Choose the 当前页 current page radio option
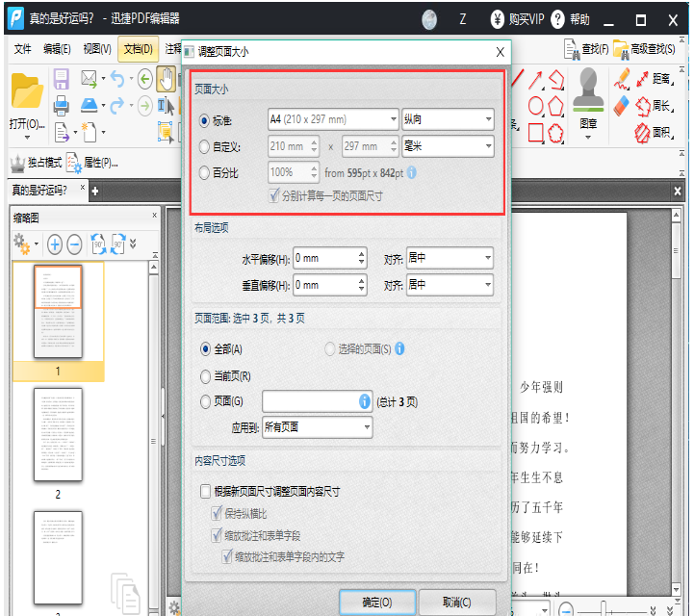This screenshot has height=616, width=694. pos(205,376)
